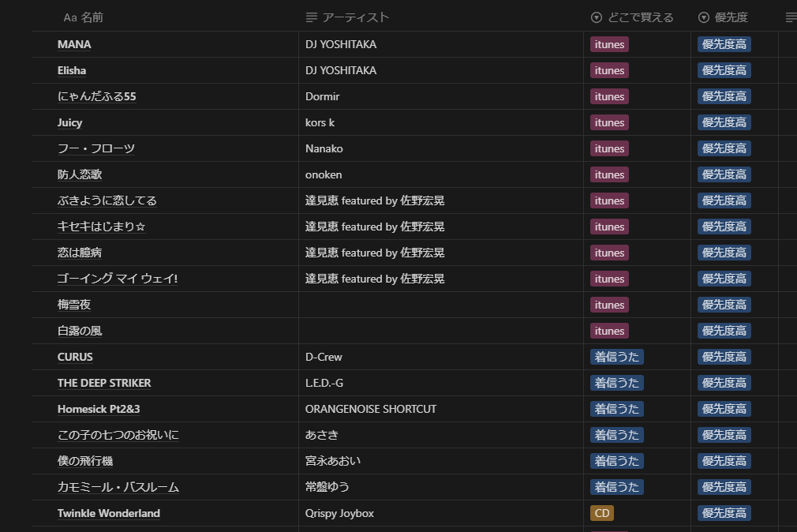Select the onoken artist cell
The height and width of the screenshot is (532, 797).
[324, 174]
